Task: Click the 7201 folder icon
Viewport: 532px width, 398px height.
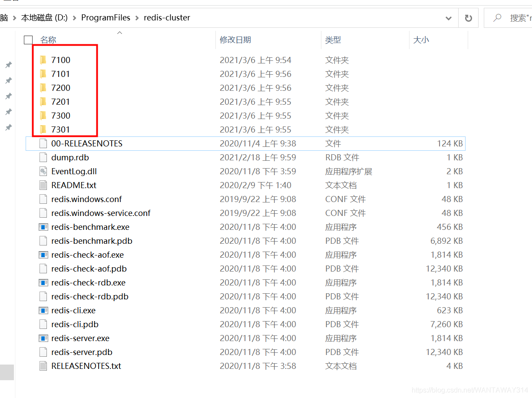Action: tap(43, 102)
